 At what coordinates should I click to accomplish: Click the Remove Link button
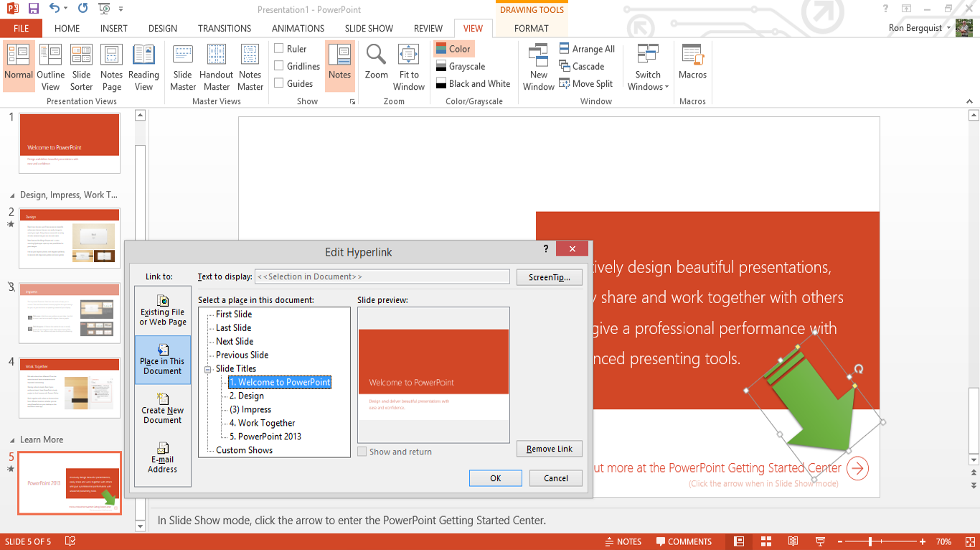(x=549, y=449)
